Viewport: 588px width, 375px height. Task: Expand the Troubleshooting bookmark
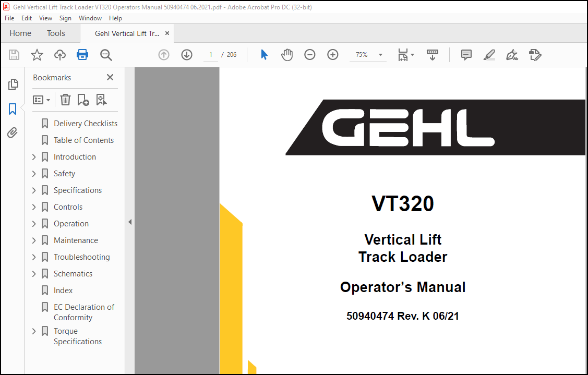click(x=34, y=257)
